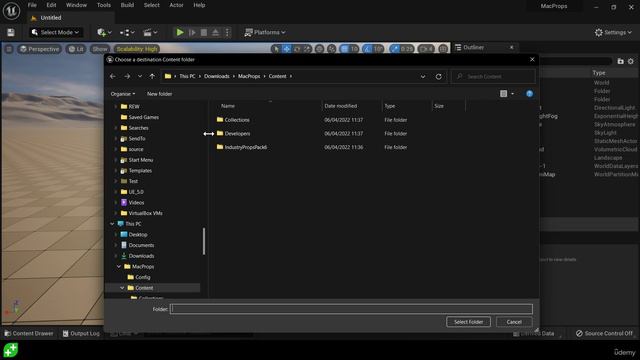Open the Organize dropdown
Screen dimensions: 640x360
122,94
